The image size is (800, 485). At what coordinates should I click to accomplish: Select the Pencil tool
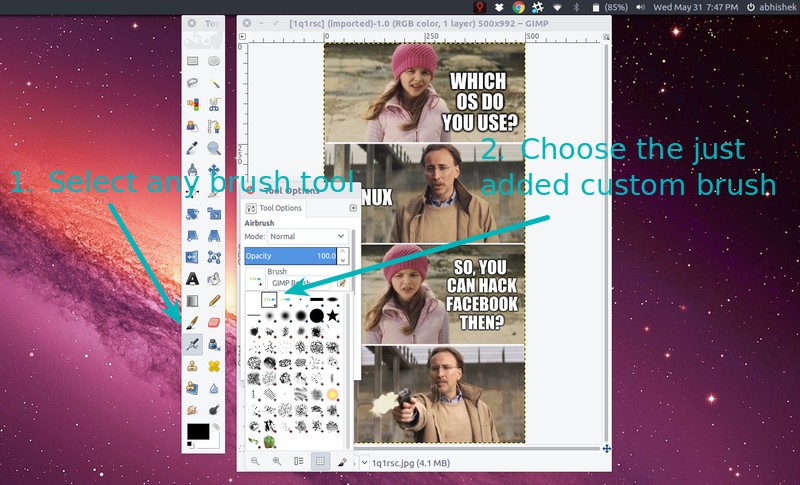click(214, 301)
